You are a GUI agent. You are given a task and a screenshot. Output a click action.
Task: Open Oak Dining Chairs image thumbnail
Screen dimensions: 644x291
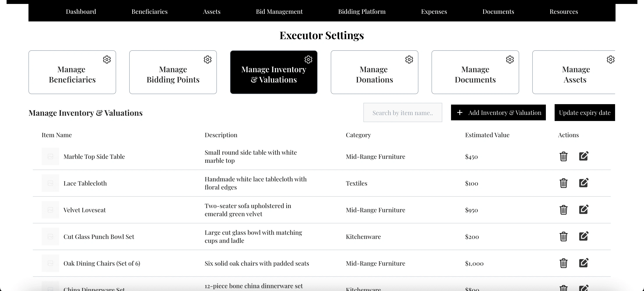pyautogui.click(x=50, y=263)
